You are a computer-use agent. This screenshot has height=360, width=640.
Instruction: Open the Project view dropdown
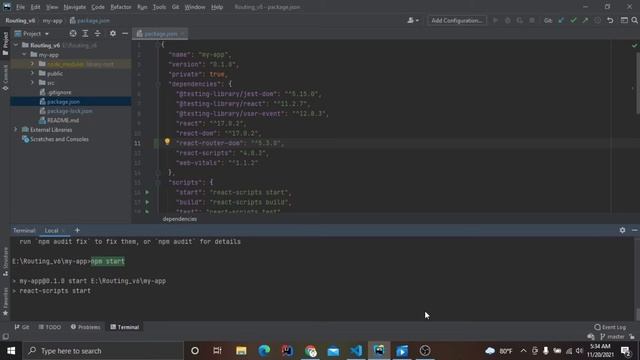tap(32, 34)
